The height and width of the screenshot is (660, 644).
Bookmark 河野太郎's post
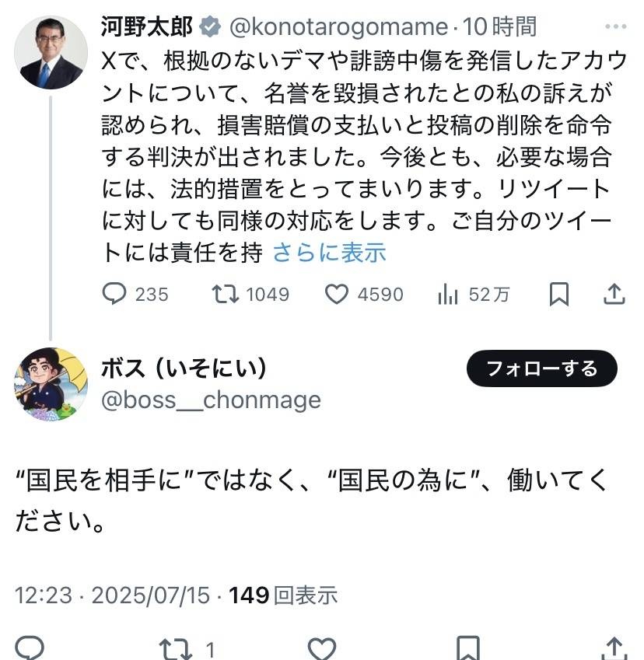point(558,295)
